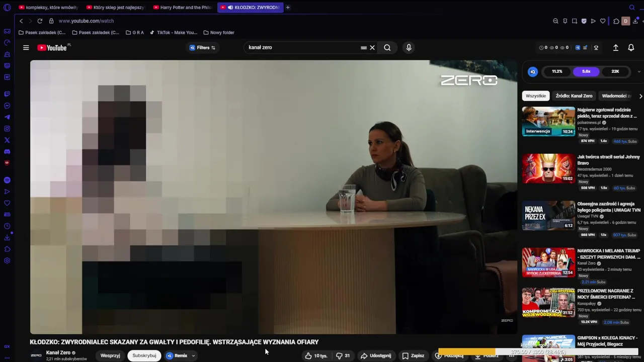The width and height of the screenshot is (644, 362).
Task: Click the Zapisz save button
Action: pos(413,355)
